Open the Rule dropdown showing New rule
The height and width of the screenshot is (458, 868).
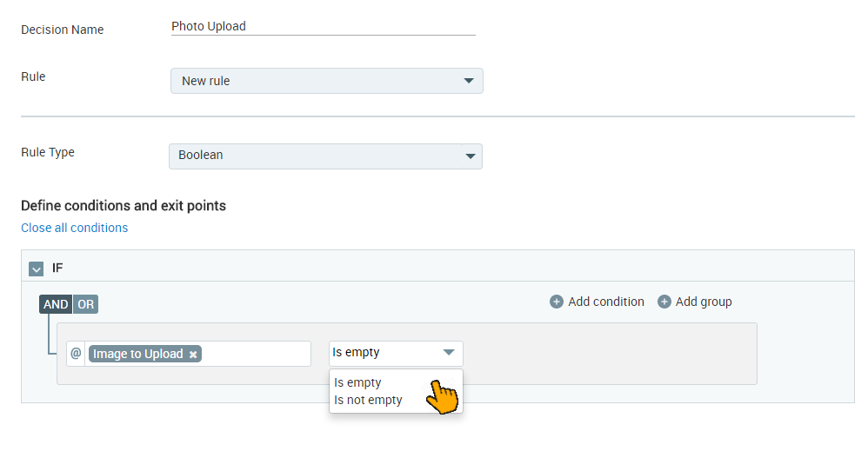pos(327,81)
